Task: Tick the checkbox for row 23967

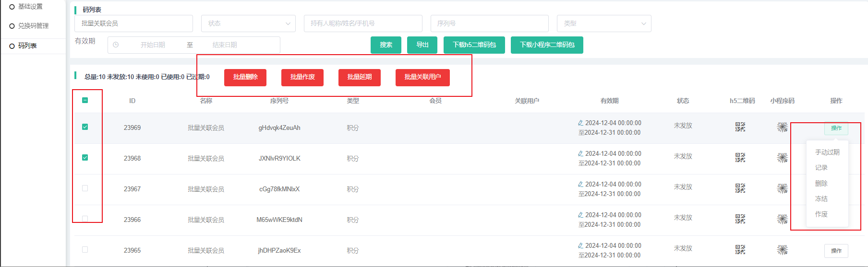Action: click(85, 188)
